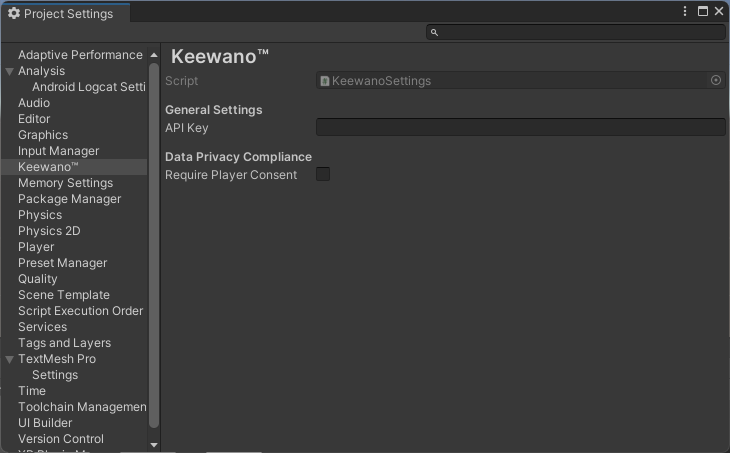This screenshot has height=453, width=730.
Task: Click the General Settings heading
Action: click(214, 110)
